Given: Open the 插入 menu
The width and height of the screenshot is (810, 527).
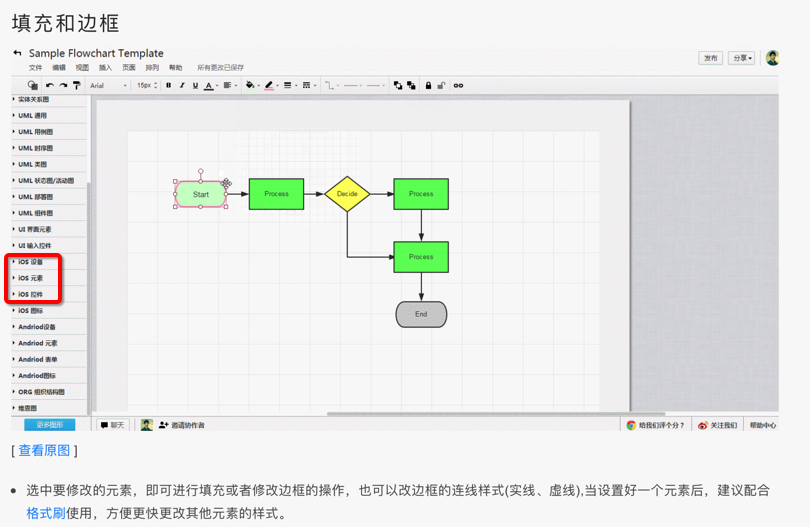Looking at the screenshot, I should [105, 68].
